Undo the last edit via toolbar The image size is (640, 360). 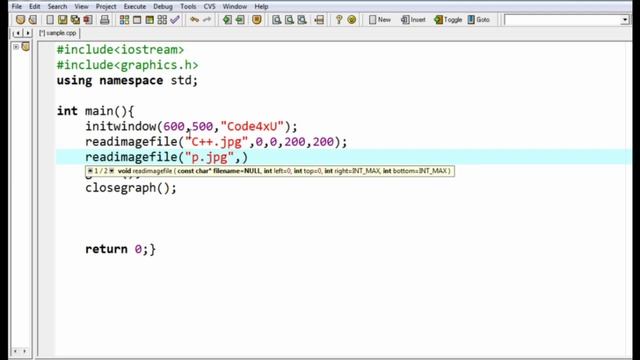point(195,20)
